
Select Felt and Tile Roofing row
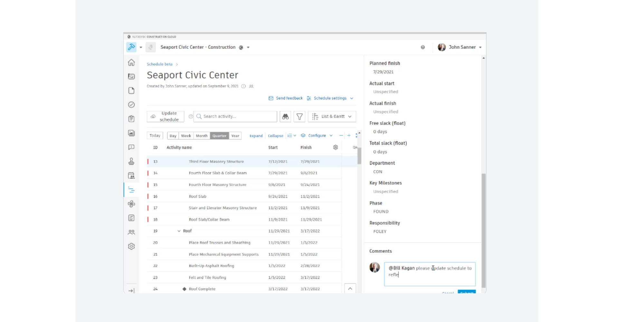pos(244,278)
